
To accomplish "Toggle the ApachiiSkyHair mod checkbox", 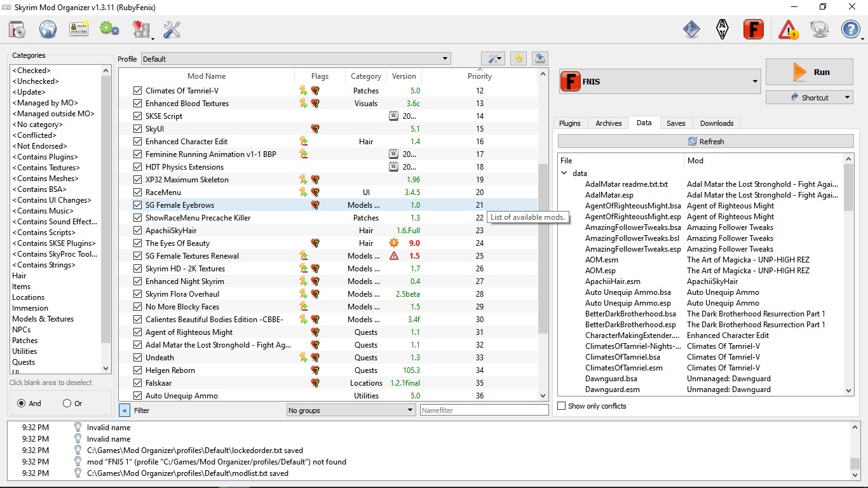I will click(138, 231).
